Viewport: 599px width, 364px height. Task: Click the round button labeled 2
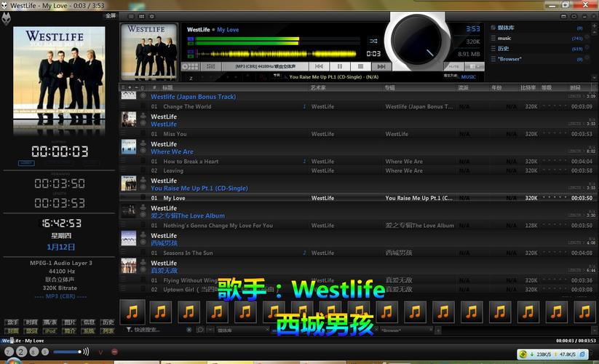(x=21, y=352)
